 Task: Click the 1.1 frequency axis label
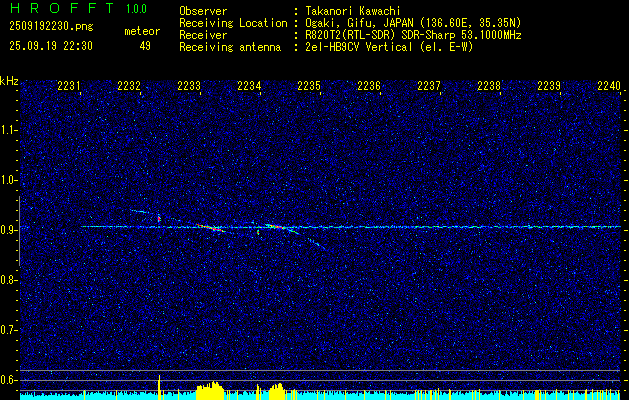[8, 130]
